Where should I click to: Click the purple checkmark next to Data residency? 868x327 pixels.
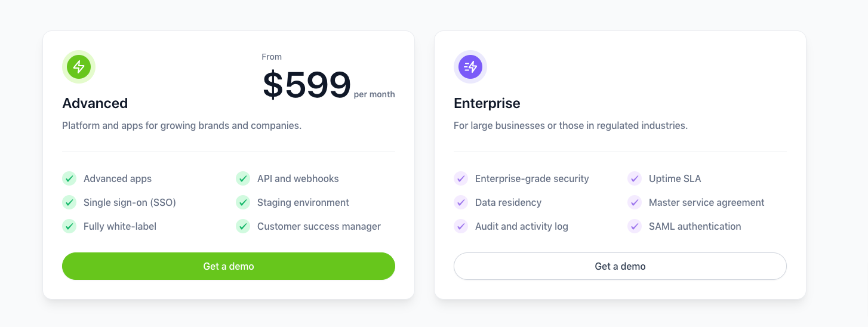tap(461, 202)
